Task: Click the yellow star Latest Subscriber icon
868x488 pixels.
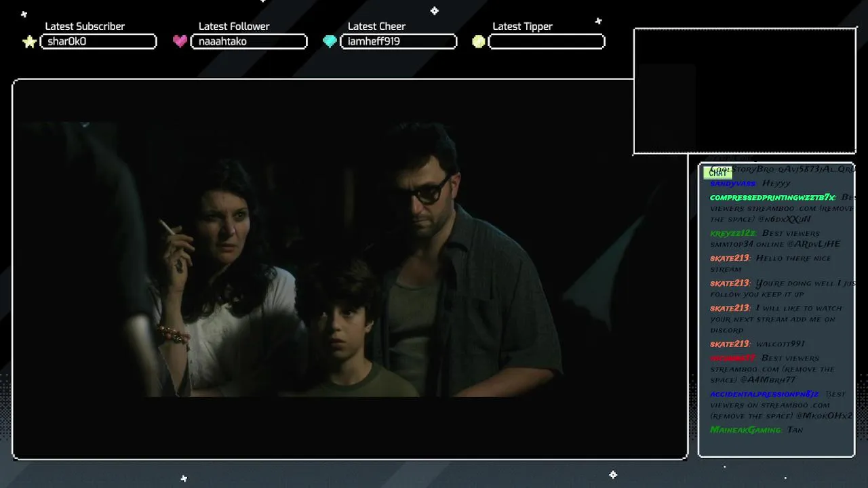Action: pyautogui.click(x=29, y=42)
